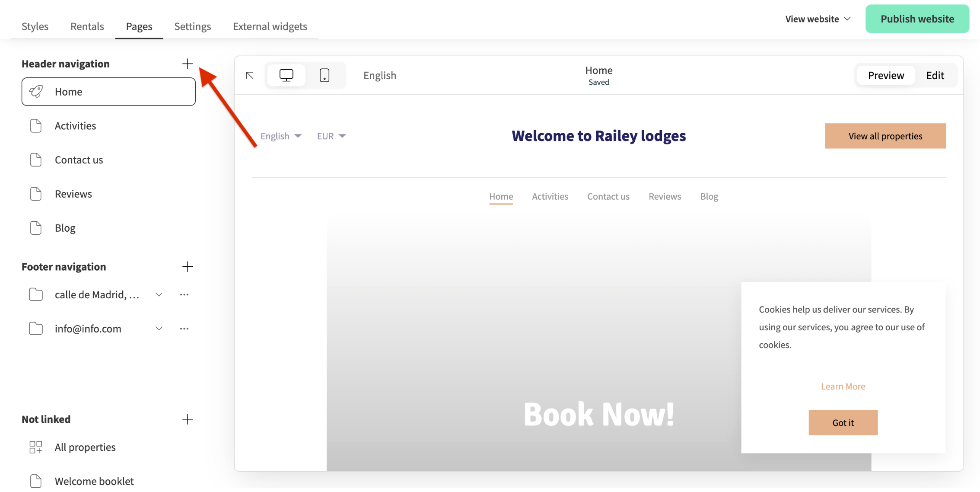Expand the English language selector
This screenshot has width=980, height=492.
pyautogui.click(x=280, y=136)
